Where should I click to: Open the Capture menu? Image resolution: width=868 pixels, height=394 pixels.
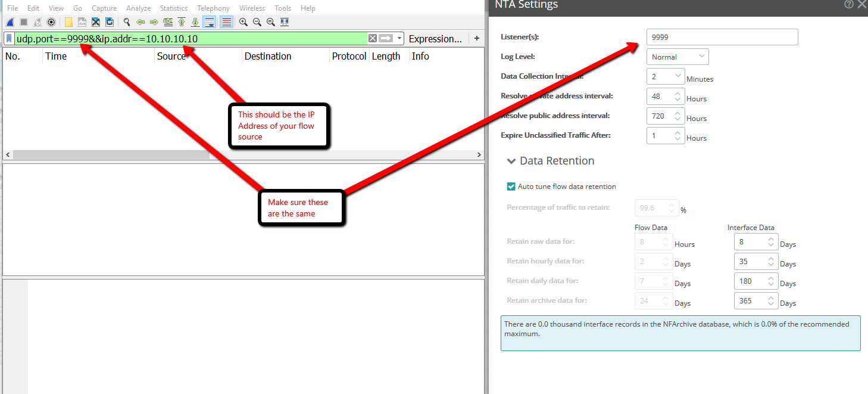click(x=104, y=8)
